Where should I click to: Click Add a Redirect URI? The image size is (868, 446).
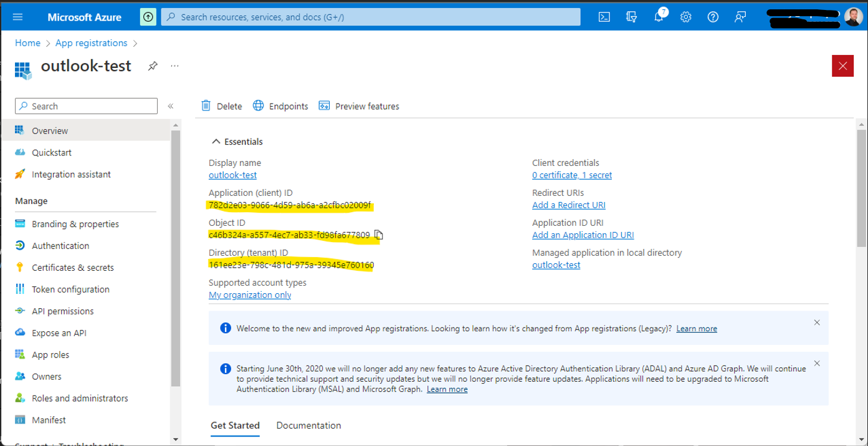tap(569, 205)
